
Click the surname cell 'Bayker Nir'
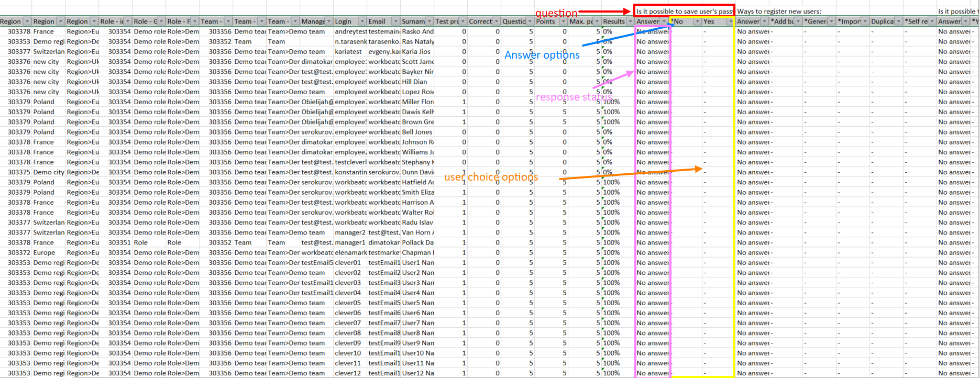(417, 72)
